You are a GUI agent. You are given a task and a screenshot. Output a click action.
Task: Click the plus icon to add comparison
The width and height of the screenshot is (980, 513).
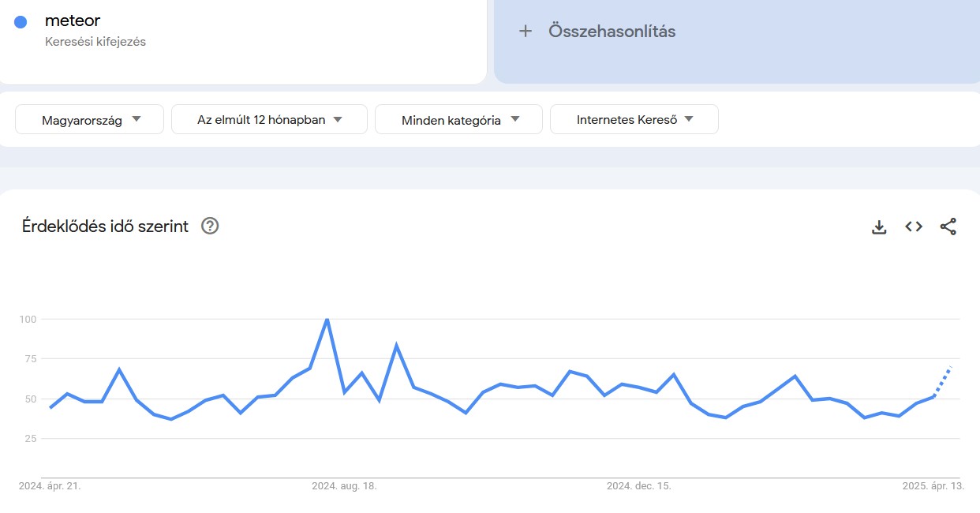pos(526,32)
